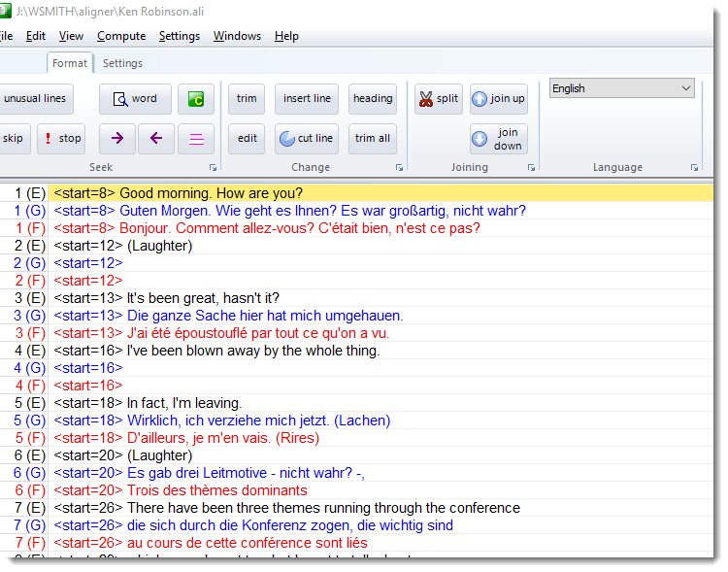
Task: Select French row 'Bonjour. Comment allez-vous?'
Action: [x=356, y=228]
